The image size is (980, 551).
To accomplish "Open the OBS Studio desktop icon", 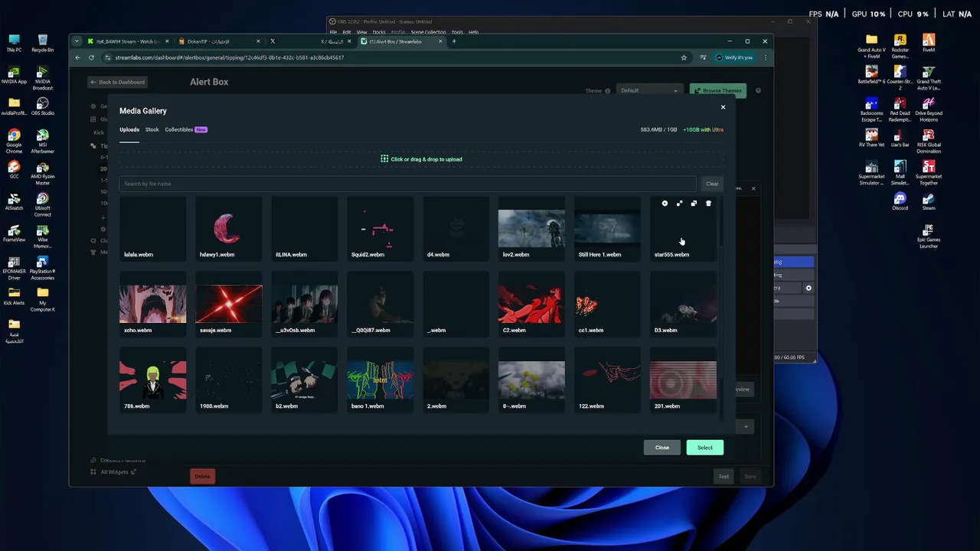I will coord(43,106).
